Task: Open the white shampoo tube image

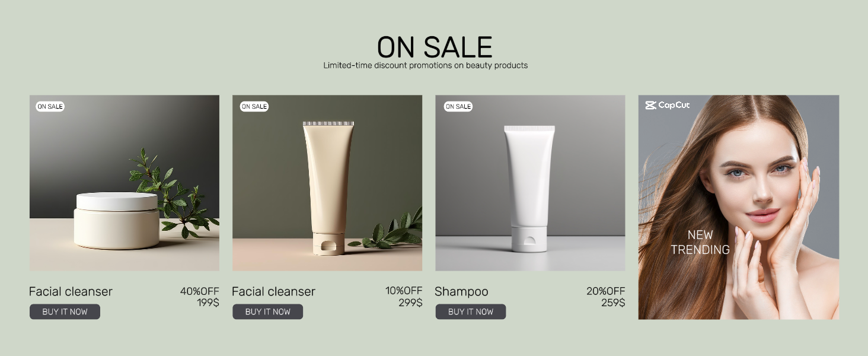Action: (x=530, y=183)
